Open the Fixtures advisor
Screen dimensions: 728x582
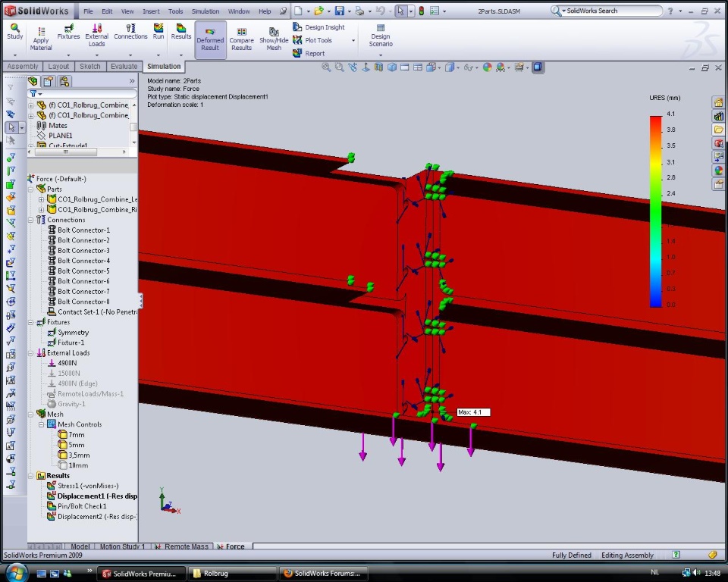tap(69, 33)
